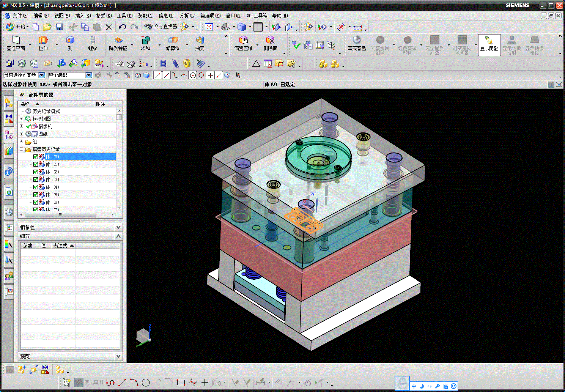Open the 编辑 menu
This screenshot has height=392, width=565.
click(x=41, y=16)
